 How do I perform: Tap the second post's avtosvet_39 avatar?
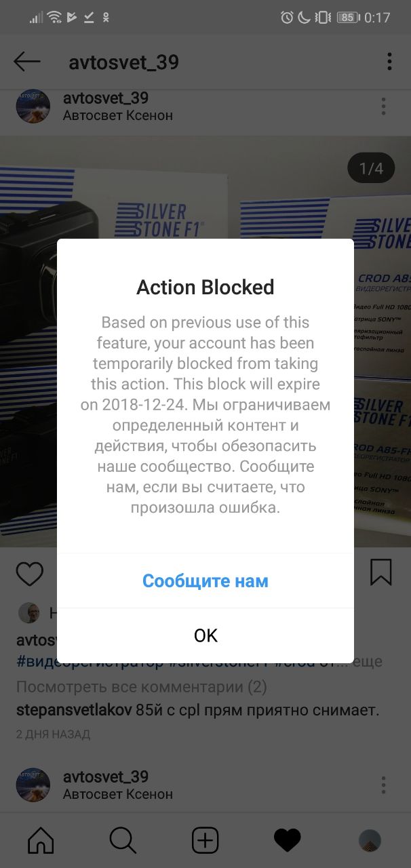tap(33, 785)
